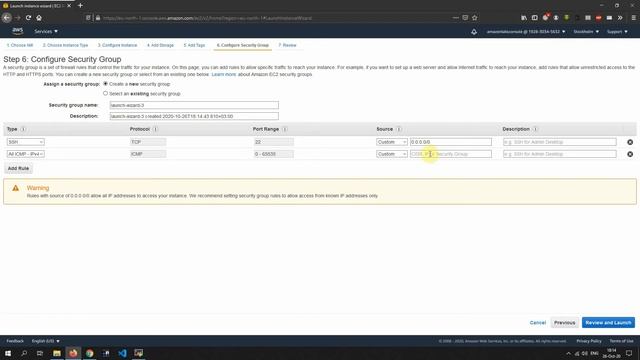Reload the page with the refresh icon
Viewport: 640px width, 360px height.
point(28,18)
